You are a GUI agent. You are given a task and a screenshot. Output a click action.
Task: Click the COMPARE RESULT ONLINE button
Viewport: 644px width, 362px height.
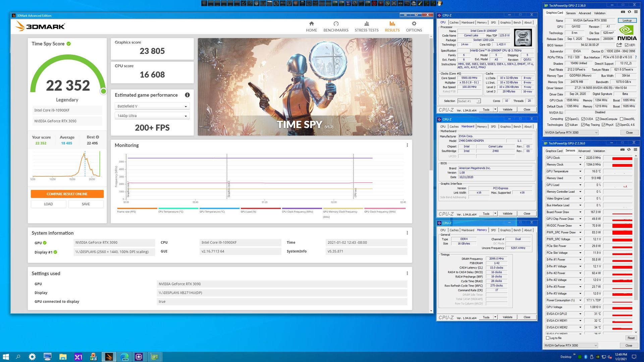pyautogui.click(x=67, y=194)
